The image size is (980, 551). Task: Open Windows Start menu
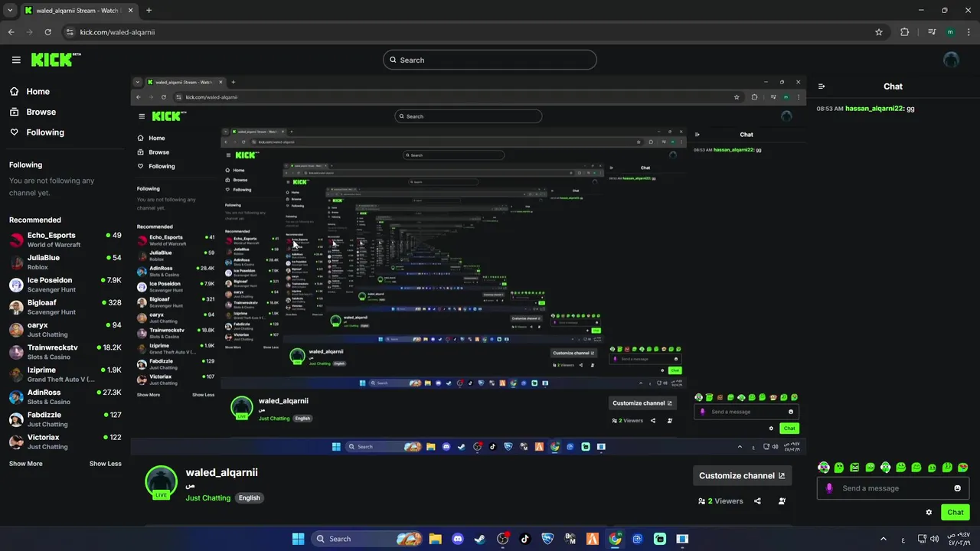(298, 539)
